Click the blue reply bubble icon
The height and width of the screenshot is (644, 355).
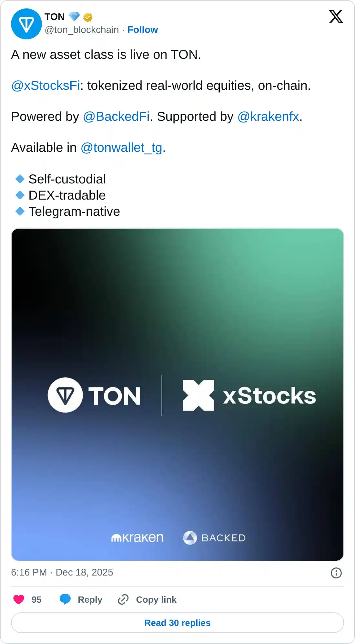coord(66,599)
